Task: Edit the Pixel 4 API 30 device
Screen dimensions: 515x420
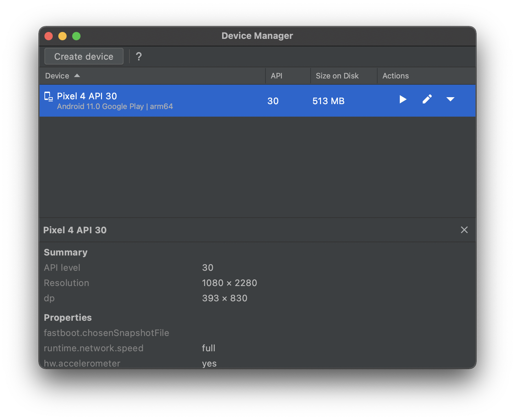Action: 427,99
